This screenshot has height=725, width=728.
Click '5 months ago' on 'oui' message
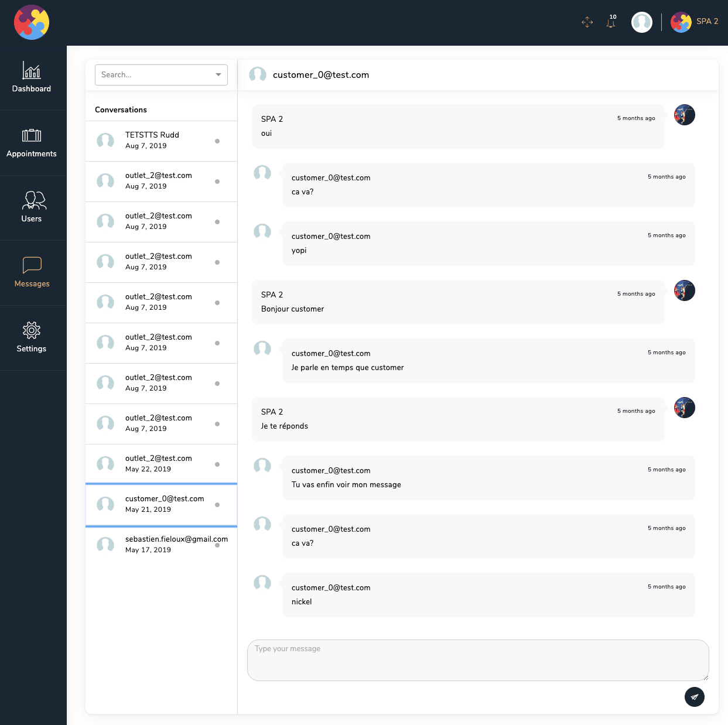636,118
